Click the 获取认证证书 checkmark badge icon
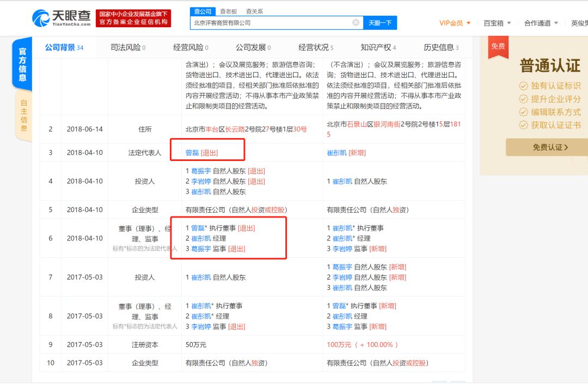The width and height of the screenshot is (588, 385). pos(523,125)
